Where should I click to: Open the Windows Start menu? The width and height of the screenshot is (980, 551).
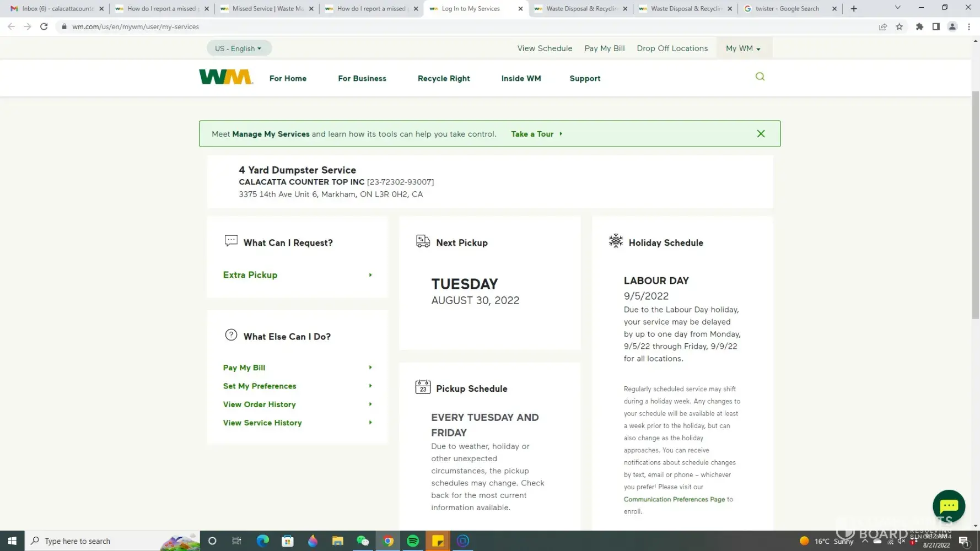coord(12,541)
